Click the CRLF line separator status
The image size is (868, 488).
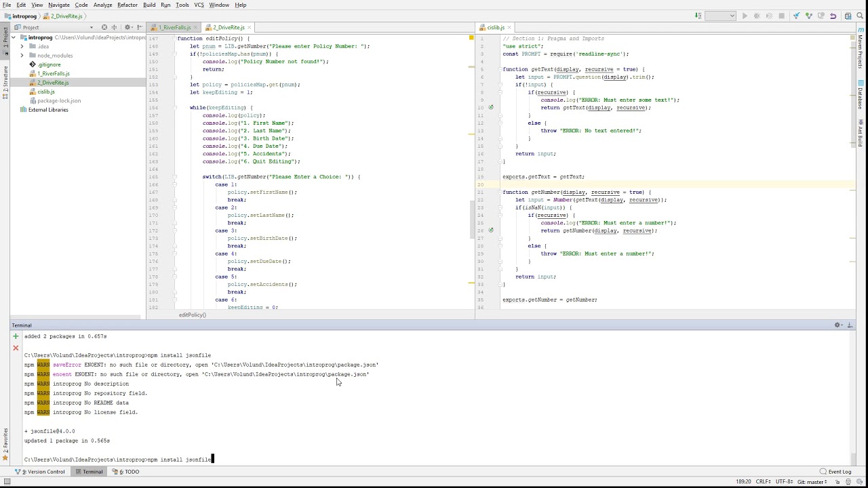(x=763, y=482)
